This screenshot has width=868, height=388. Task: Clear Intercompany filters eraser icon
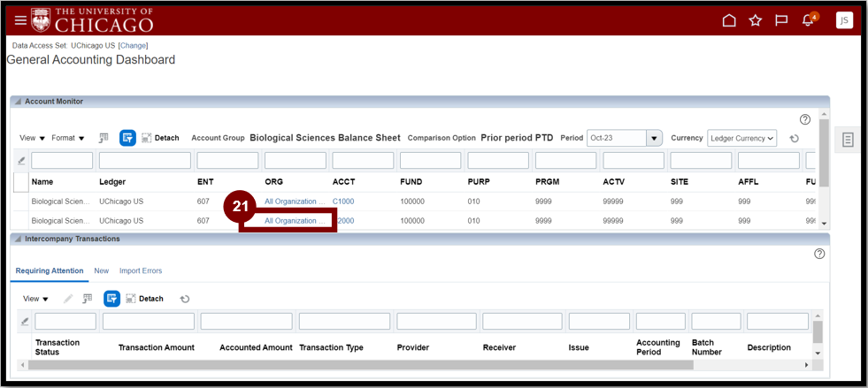coord(24,321)
